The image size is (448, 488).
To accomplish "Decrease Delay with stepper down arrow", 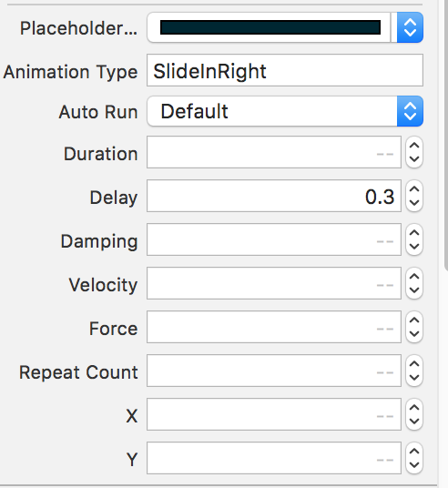I will [414, 203].
